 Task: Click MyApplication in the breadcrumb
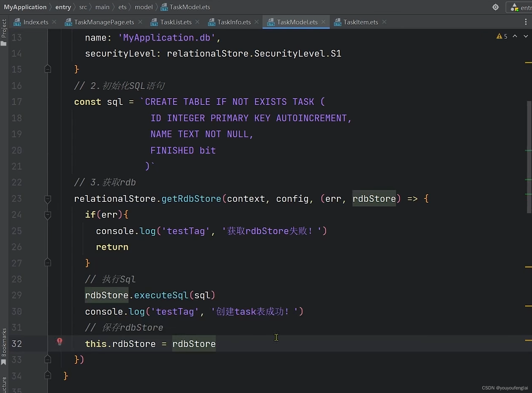(x=25, y=7)
